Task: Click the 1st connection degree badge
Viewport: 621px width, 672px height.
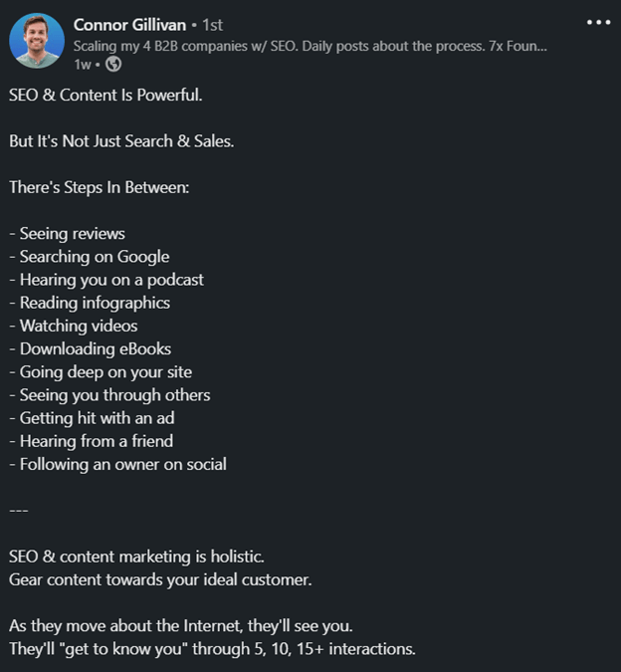Action: (210, 25)
